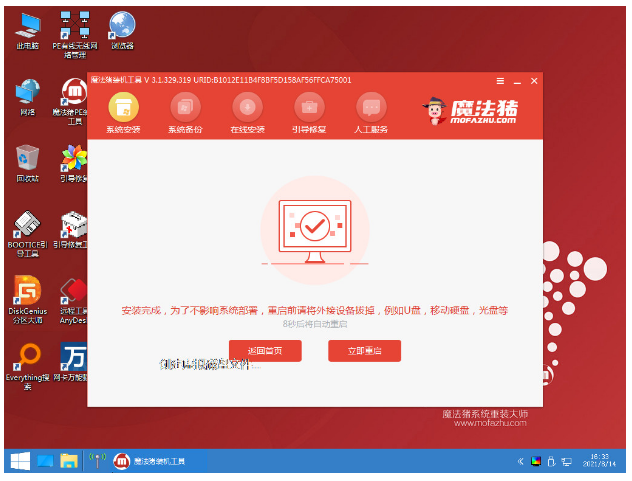This screenshot has width=632, height=481.
Task: Click the wireless antenna taskbar icon
Action: coord(97,461)
